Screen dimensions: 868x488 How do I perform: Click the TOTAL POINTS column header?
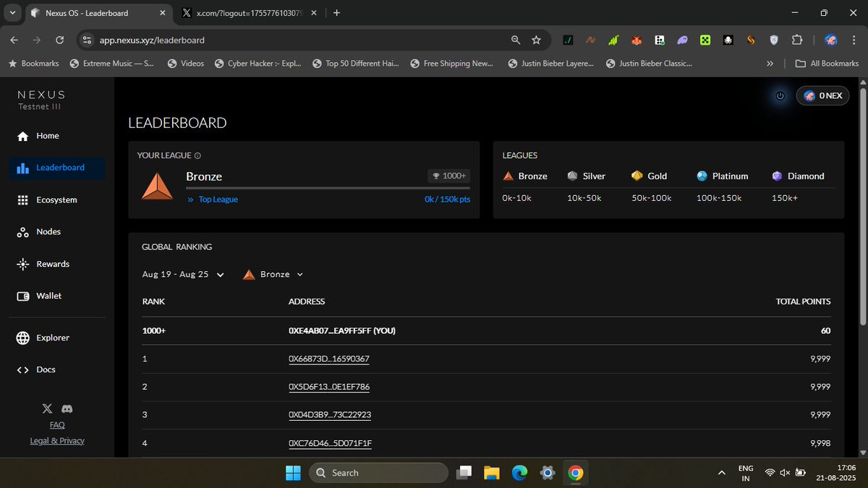click(803, 301)
